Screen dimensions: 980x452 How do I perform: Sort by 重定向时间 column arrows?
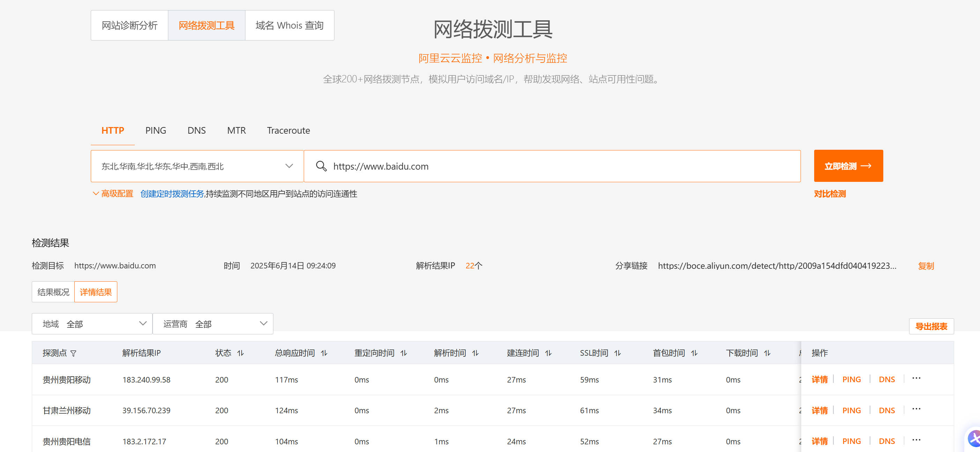click(x=404, y=353)
